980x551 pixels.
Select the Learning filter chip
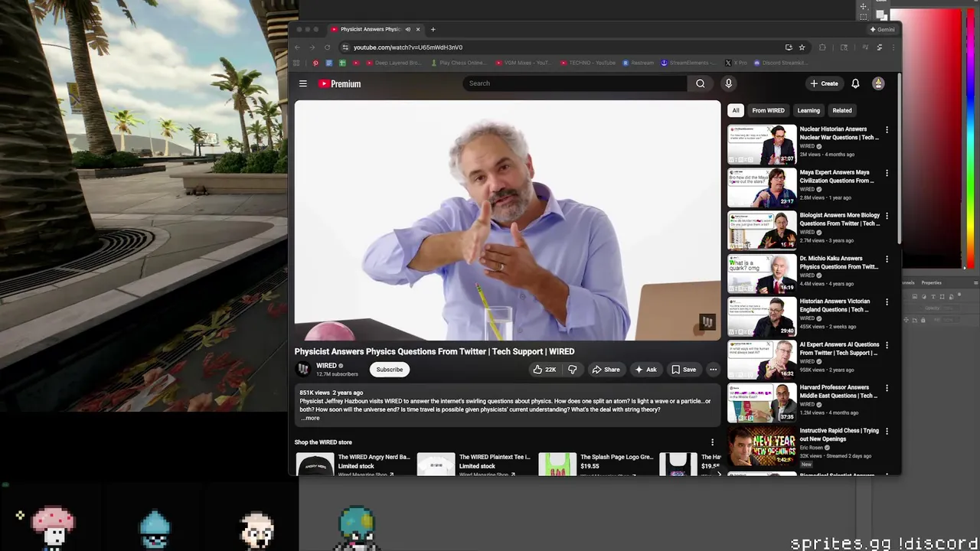pyautogui.click(x=808, y=110)
